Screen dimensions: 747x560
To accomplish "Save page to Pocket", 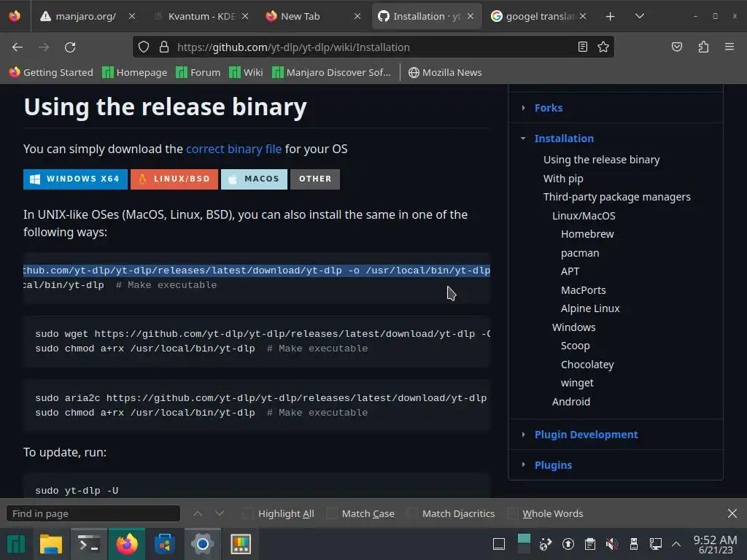I will tap(677, 47).
